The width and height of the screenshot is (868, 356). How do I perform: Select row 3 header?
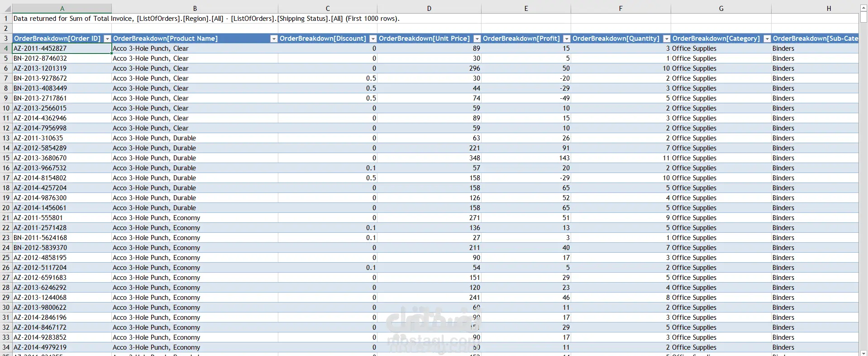[6, 38]
